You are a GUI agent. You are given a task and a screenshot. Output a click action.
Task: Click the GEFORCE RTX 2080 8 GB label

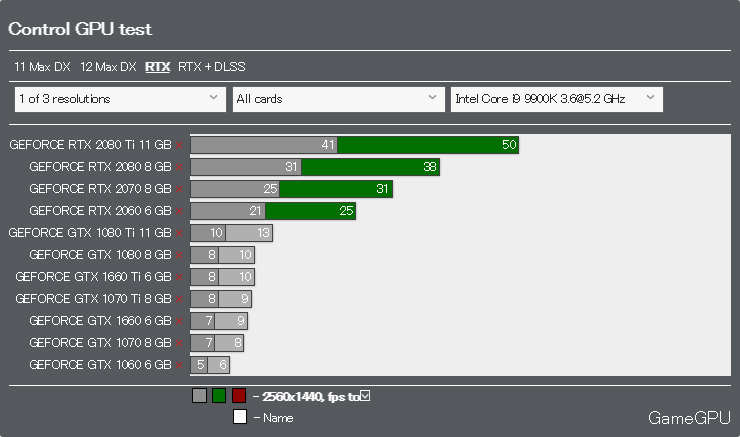(x=100, y=167)
